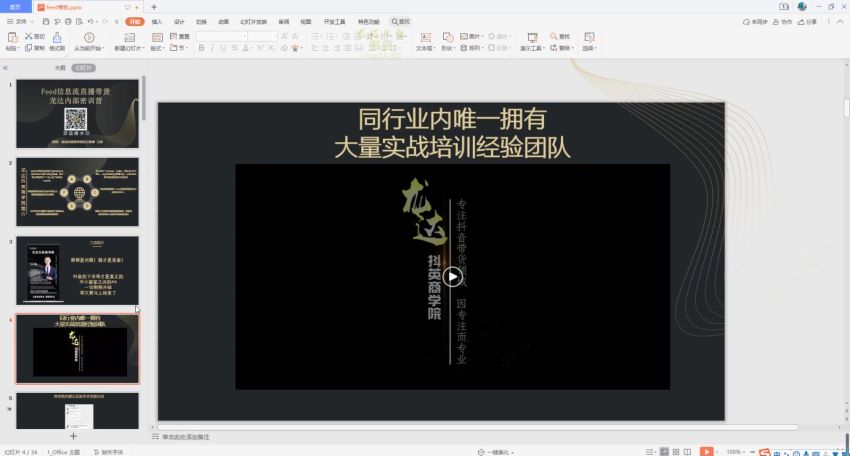The width and height of the screenshot is (850, 456).
Task: Click the Reset slide icon
Action: pos(173,36)
